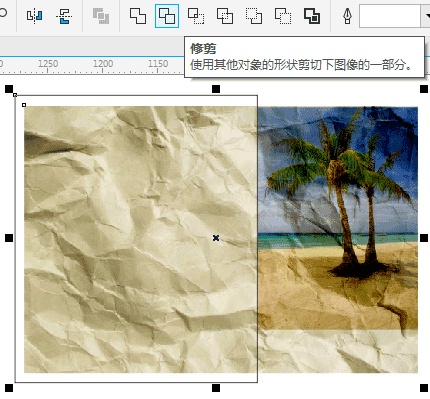Click the greyed-out Combine objects icon
The width and height of the screenshot is (430, 399).
click(x=101, y=16)
